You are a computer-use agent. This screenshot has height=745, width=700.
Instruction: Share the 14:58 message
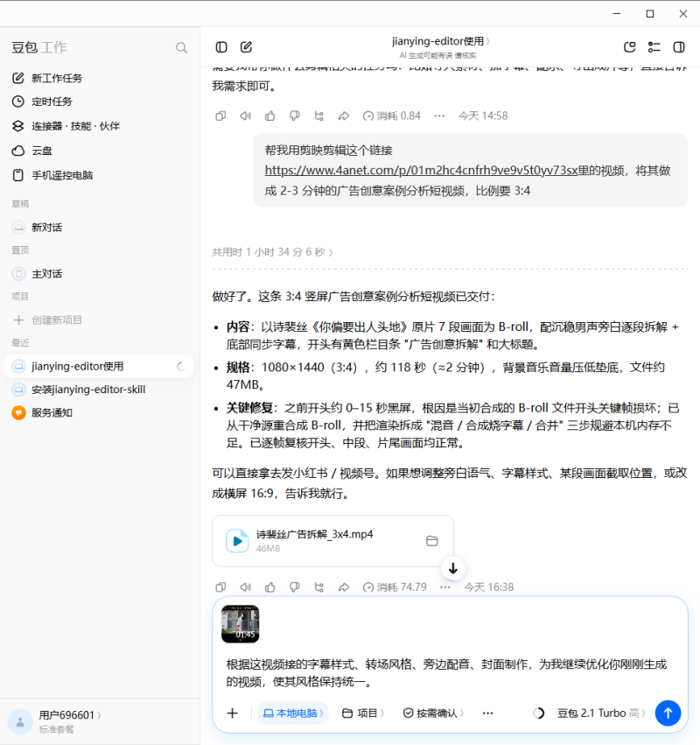[344, 116]
